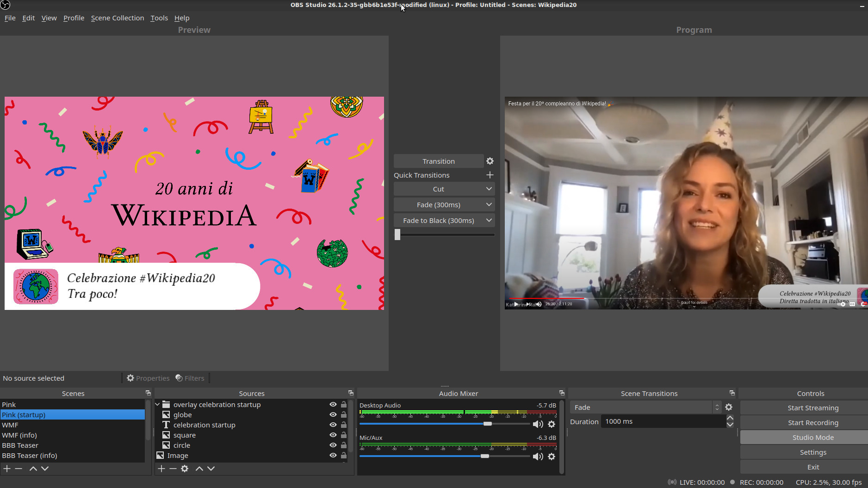The height and width of the screenshot is (488, 868).
Task: Pop out the Scenes dock
Action: click(x=149, y=393)
